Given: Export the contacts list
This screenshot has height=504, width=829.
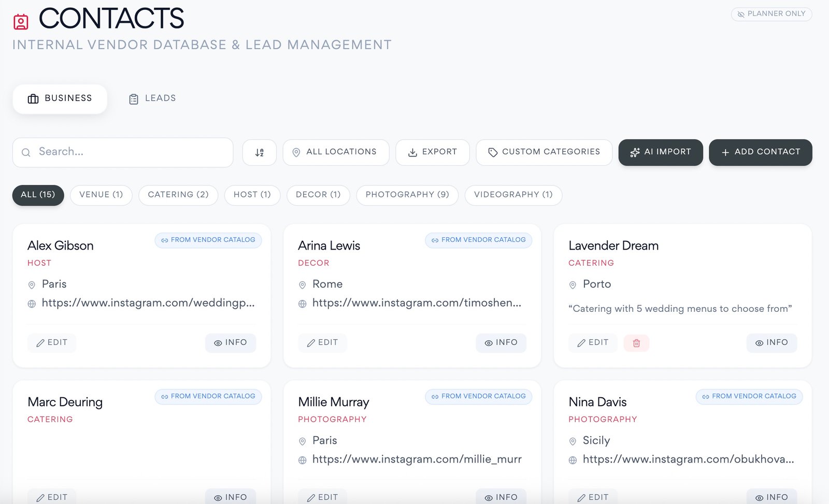Looking at the screenshot, I should (x=433, y=152).
